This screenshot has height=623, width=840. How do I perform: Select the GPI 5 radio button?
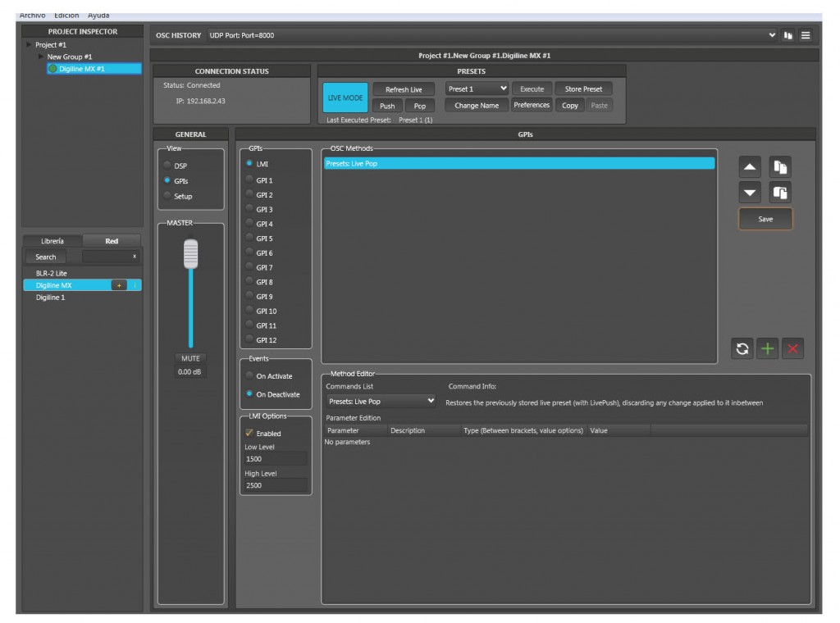pos(249,239)
